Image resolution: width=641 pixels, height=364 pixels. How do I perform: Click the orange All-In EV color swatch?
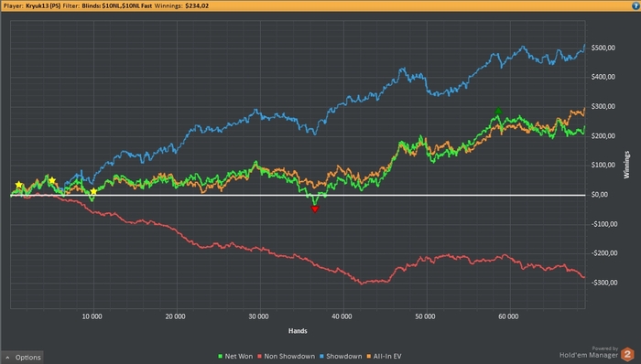click(369, 357)
